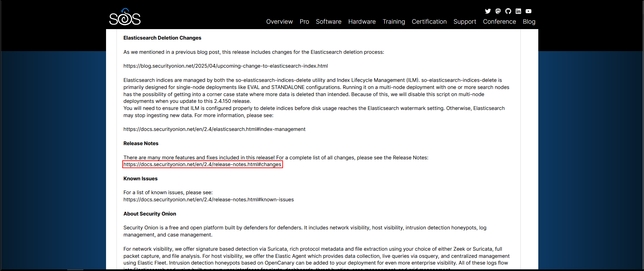Open the Support menu item

tap(464, 22)
